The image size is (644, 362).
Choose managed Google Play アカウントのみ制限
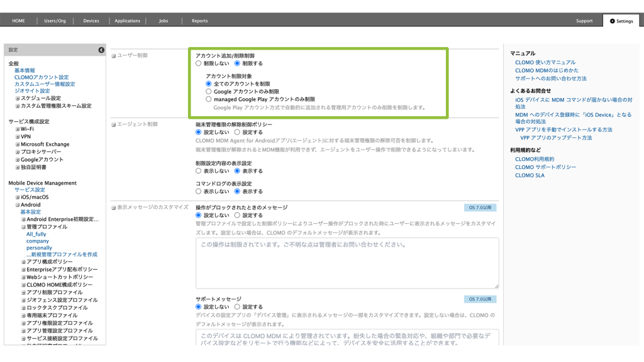[x=209, y=99]
